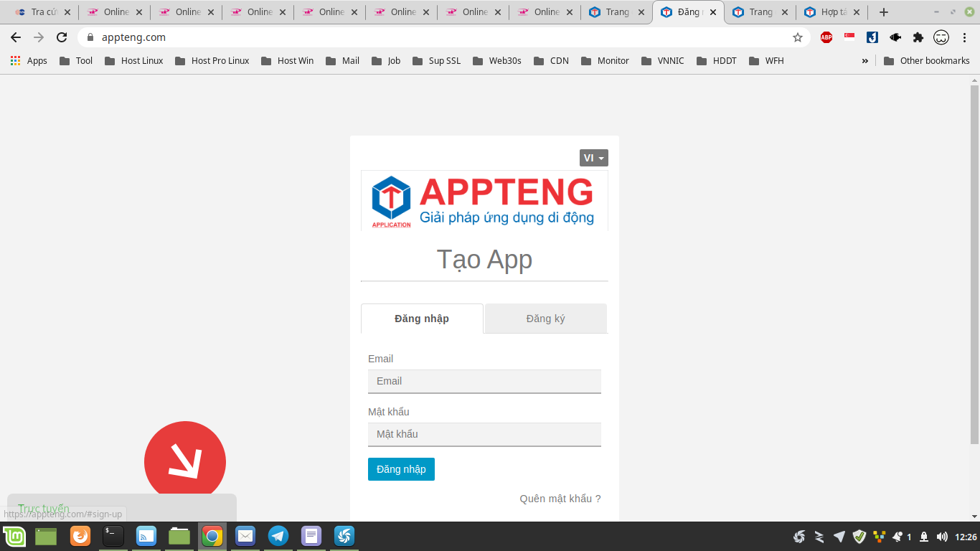Expand the Web30s bookmarks folder
This screenshot has width=980, height=551.
click(x=497, y=61)
